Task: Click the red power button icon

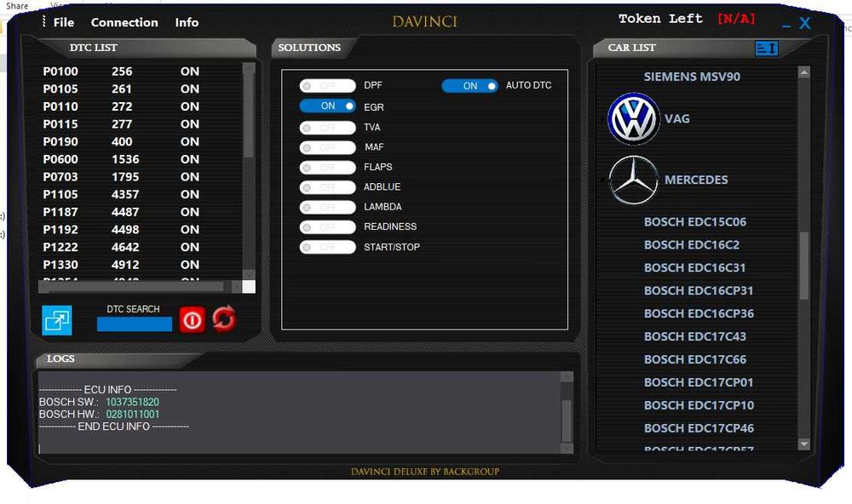Action: click(x=192, y=320)
